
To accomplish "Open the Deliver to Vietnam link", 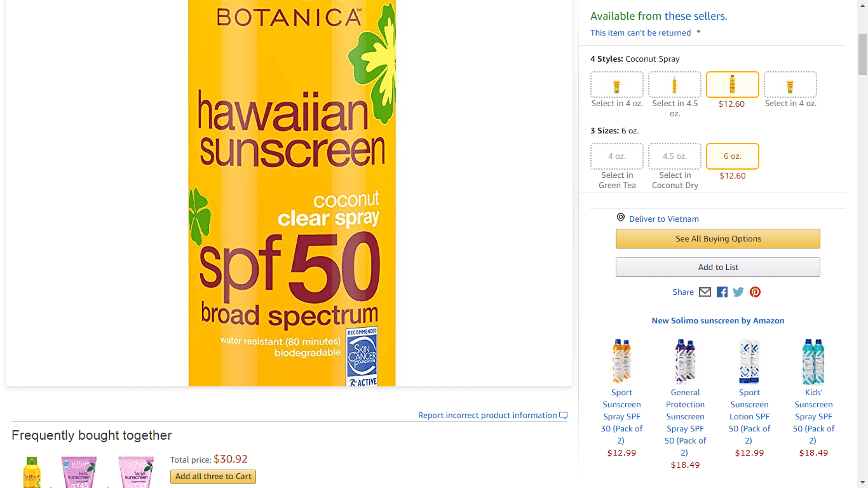I will pos(663,218).
